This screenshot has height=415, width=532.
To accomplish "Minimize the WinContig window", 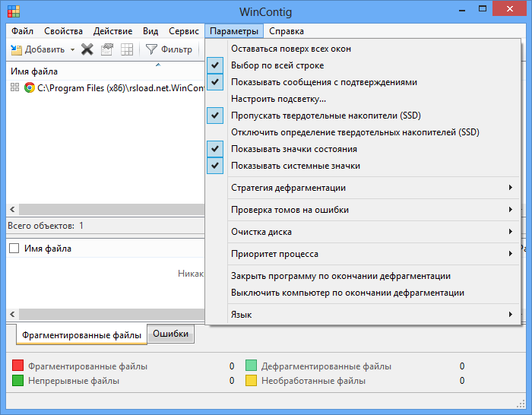I will coord(462,11).
